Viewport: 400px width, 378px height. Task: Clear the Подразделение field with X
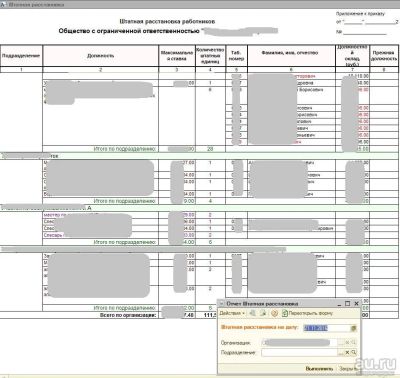347,352
